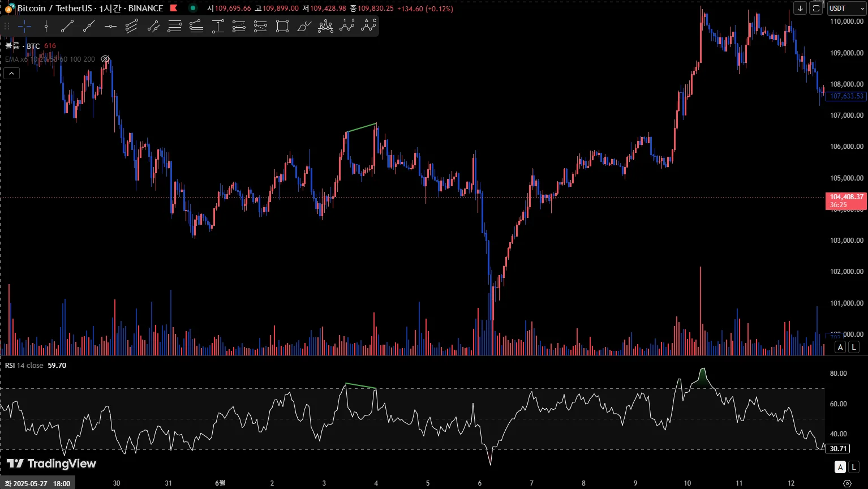Select the Price Range measuring tool

coord(218,26)
